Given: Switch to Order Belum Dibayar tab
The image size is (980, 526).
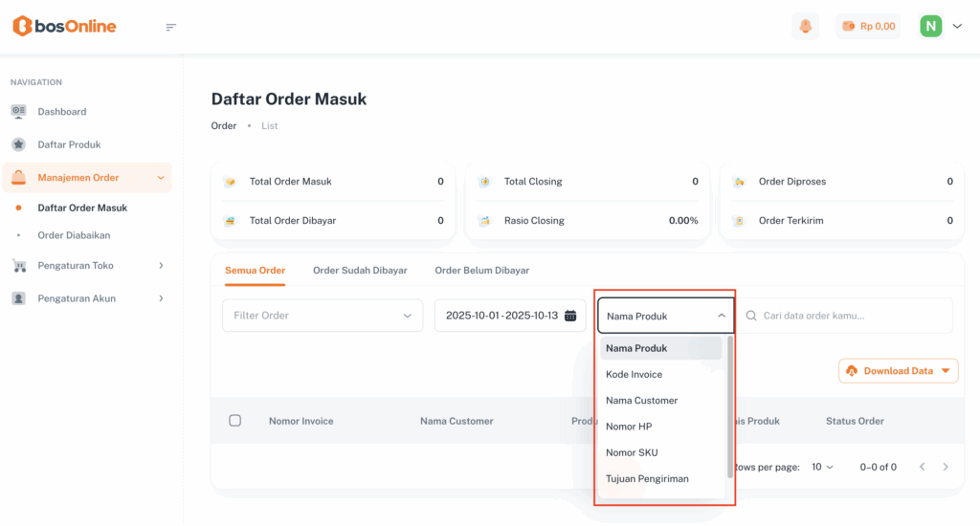Looking at the screenshot, I should pyautogui.click(x=481, y=271).
